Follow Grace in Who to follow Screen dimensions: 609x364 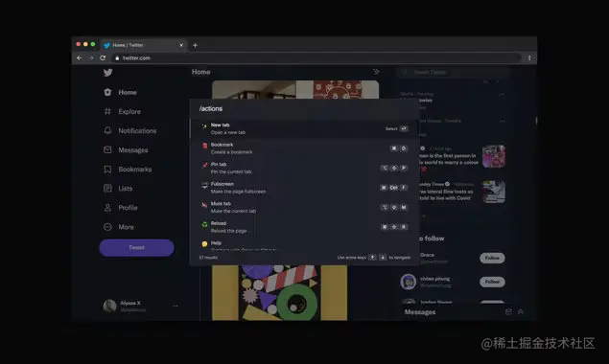(492, 258)
